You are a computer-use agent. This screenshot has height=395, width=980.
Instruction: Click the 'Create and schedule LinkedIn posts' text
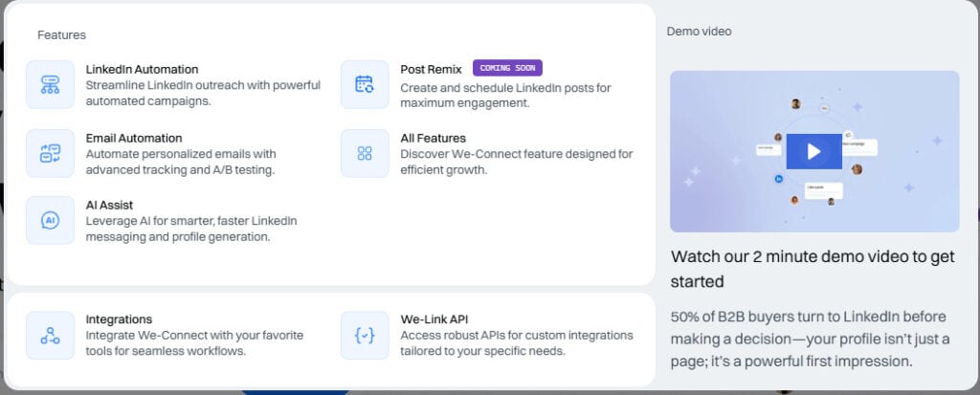[505, 96]
